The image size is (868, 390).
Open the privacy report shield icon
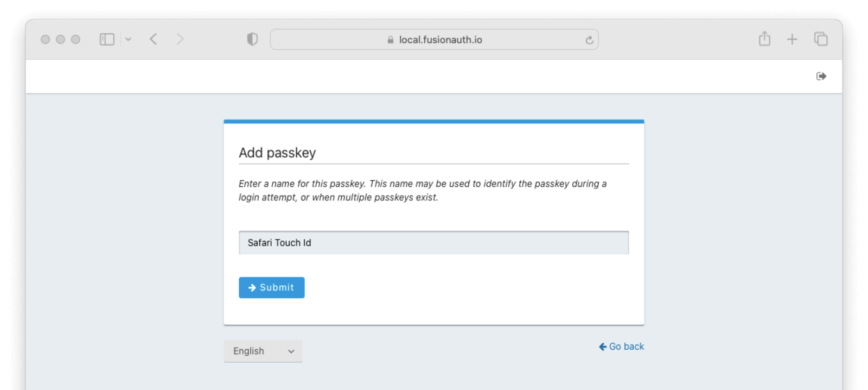(x=252, y=39)
